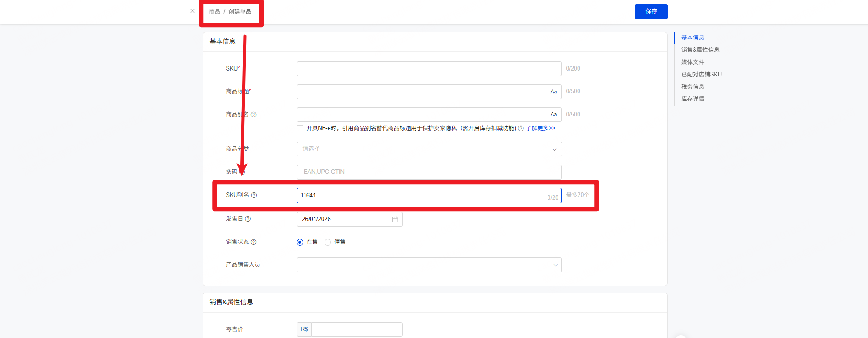
Task: Select the 停售 radio button
Action: tap(328, 242)
